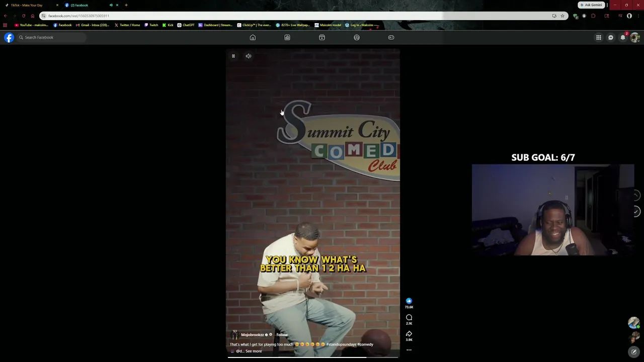Screen dimensions: 644x362
Task: Compose new message pencil icon
Action: 634,351
